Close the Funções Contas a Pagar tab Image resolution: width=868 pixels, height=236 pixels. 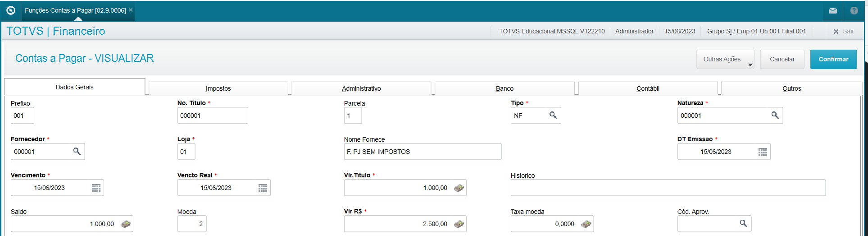pyautogui.click(x=131, y=10)
